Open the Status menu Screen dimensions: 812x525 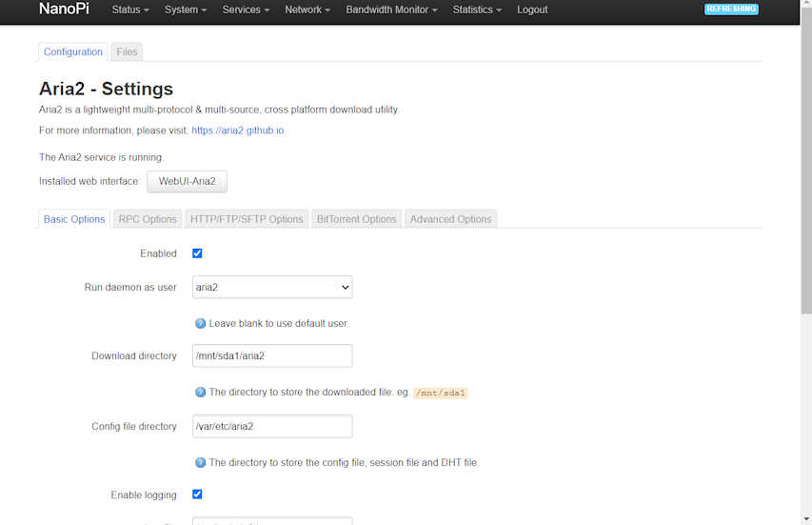[130, 10]
